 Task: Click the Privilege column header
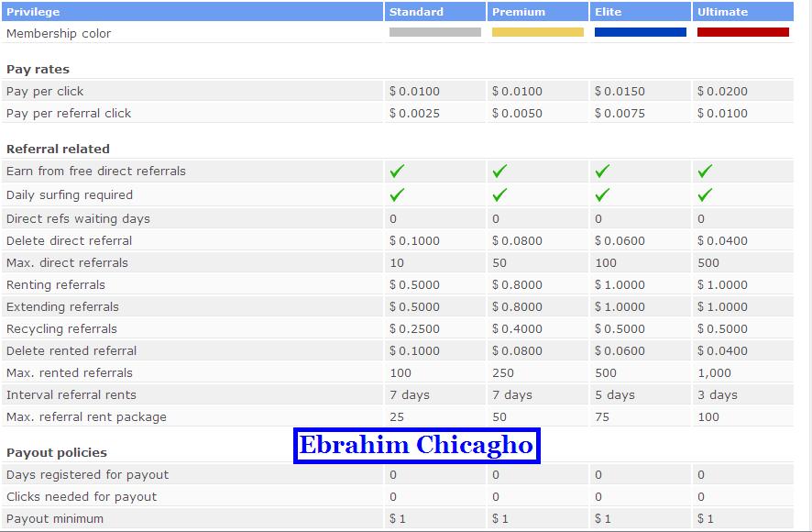coord(192,11)
